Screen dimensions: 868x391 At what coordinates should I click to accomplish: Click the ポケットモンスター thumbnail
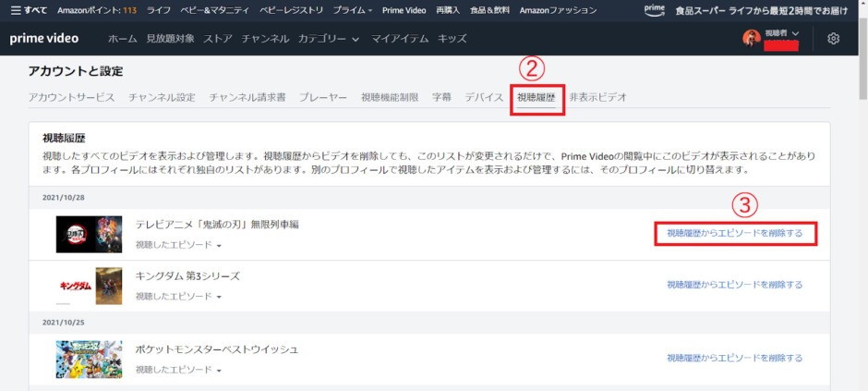(x=90, y=360)
